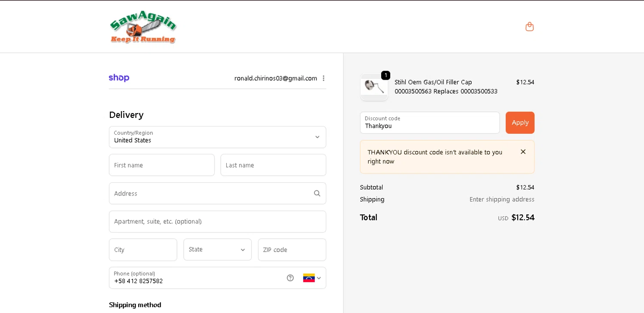Click the SawAgain store logo

point(143,27)
